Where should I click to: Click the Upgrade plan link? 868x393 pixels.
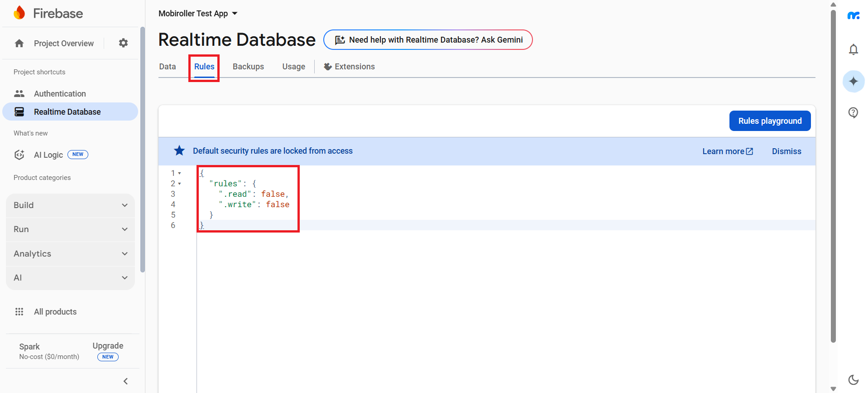[108, 346]
